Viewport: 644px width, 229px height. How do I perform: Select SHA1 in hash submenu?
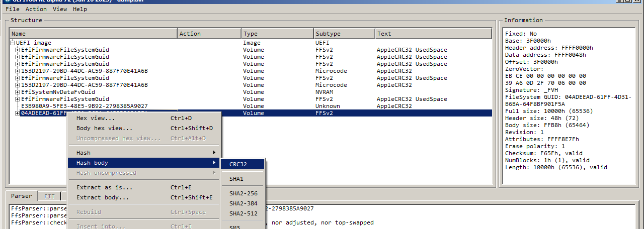point(243,179)
